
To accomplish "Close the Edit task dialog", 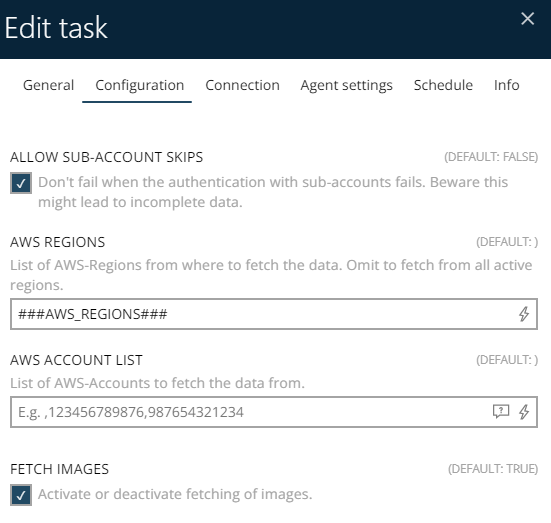I will point(527,19).
